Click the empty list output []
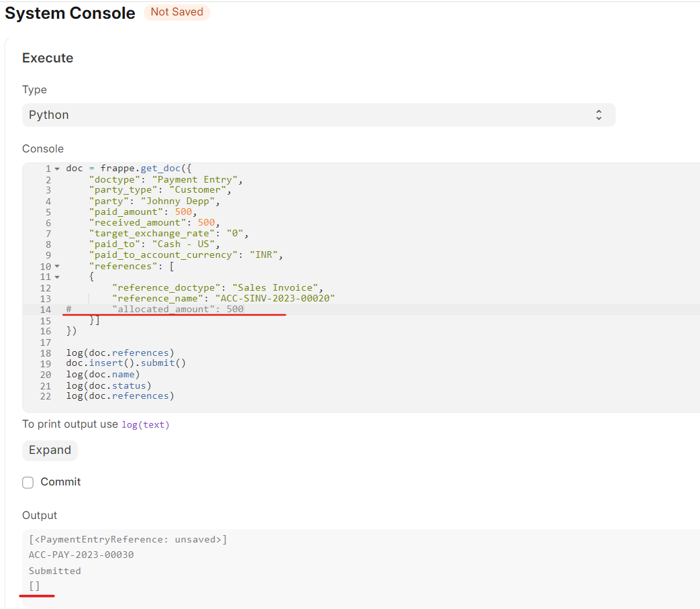This screenshot has width=700, height=609. tap(33, 585)
